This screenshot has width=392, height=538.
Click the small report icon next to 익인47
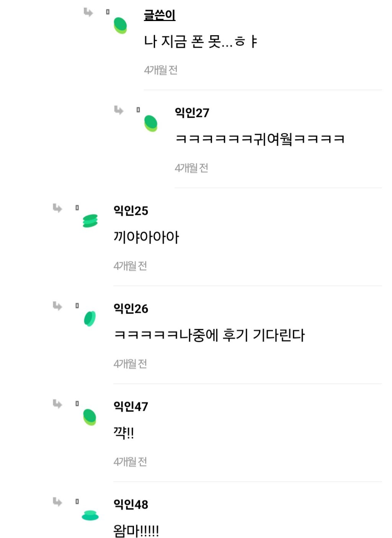click(x=77, y=403)
